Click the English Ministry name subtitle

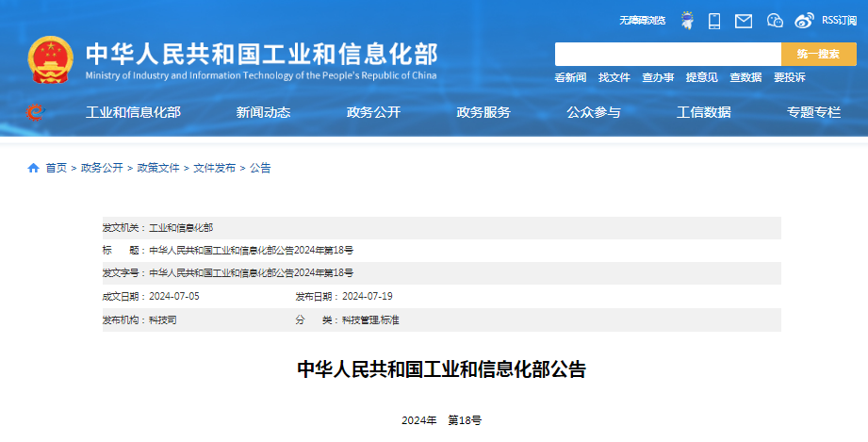coord(261,75)
